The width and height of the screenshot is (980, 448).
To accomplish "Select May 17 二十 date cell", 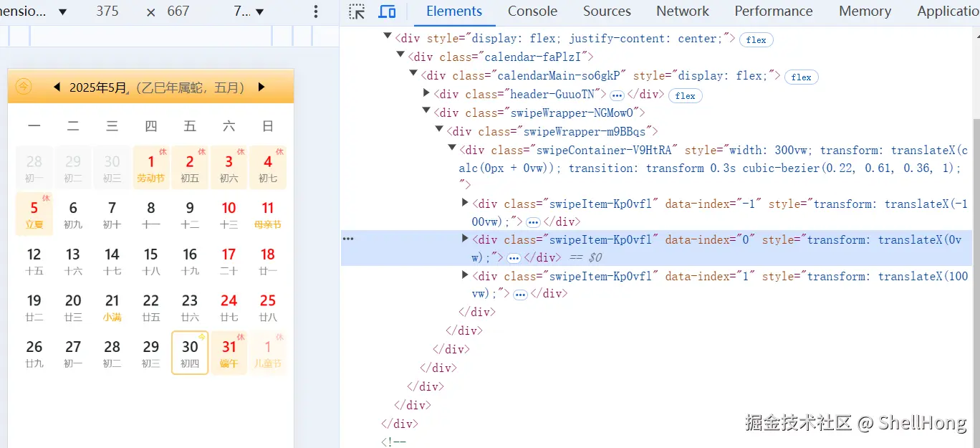I will click(x=229, y=260).
